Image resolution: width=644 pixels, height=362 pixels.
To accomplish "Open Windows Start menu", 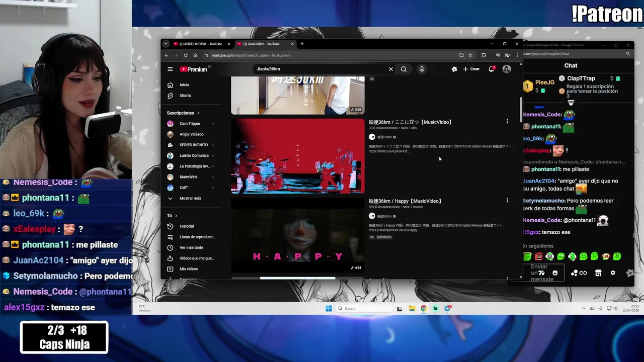I will [x=329, y=308].
